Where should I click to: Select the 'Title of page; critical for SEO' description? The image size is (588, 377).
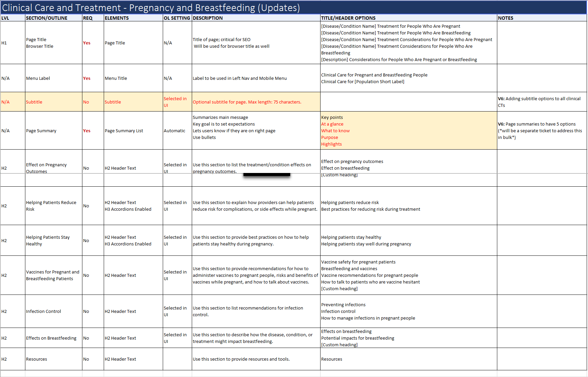pyautogui.click(x=256, y=43)
